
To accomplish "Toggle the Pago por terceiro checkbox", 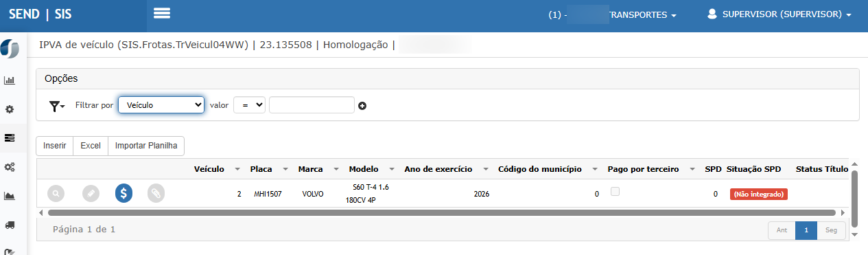I will (x=615, y=192).
